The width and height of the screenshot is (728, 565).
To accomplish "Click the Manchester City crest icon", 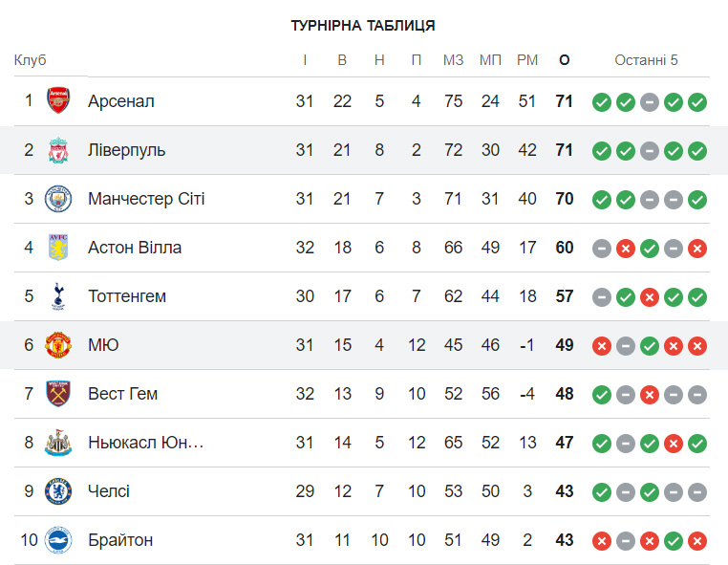I will click(x=58, y=199).
